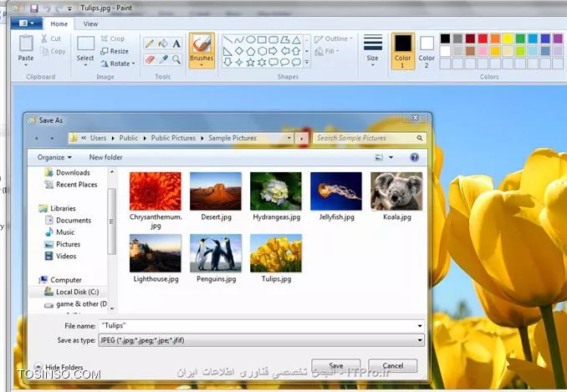The height and width of the screenshot is (392, 567).
Task: Select Local Disk (C:) in sidebar
Action: pos(76,292)
